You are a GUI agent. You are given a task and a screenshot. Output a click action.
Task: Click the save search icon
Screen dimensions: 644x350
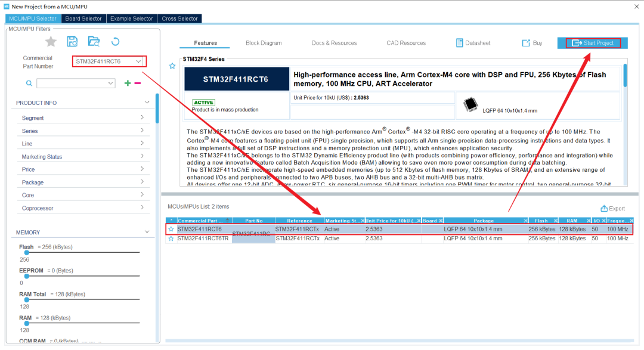[72, 41]
